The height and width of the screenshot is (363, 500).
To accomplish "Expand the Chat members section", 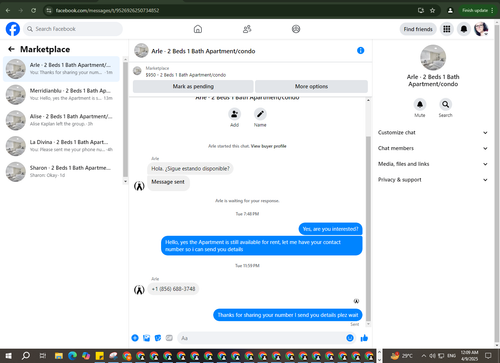I will click(x=433, y=148).
